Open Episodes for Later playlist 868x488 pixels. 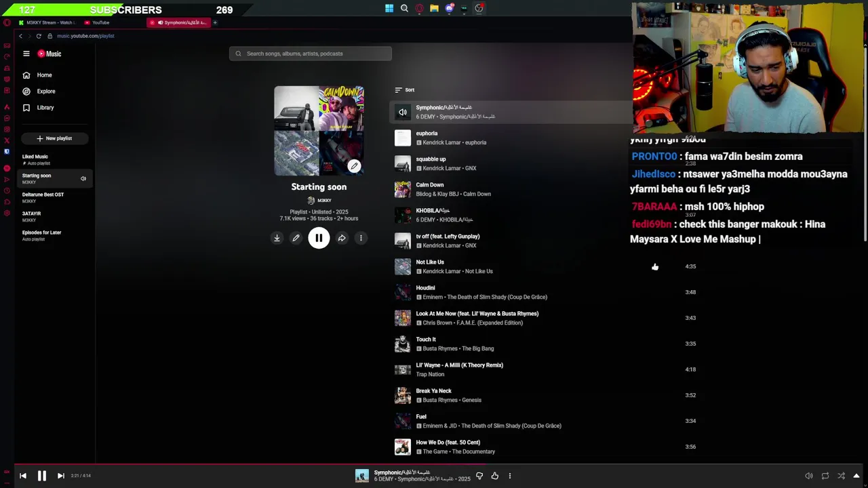(54, 235)
